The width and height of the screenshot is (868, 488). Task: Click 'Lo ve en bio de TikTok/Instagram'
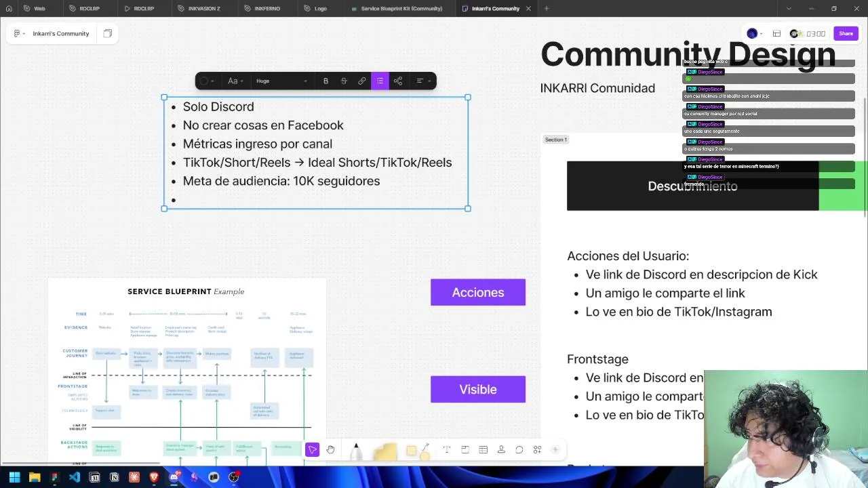pyautogui.click(x=679, y=312)
